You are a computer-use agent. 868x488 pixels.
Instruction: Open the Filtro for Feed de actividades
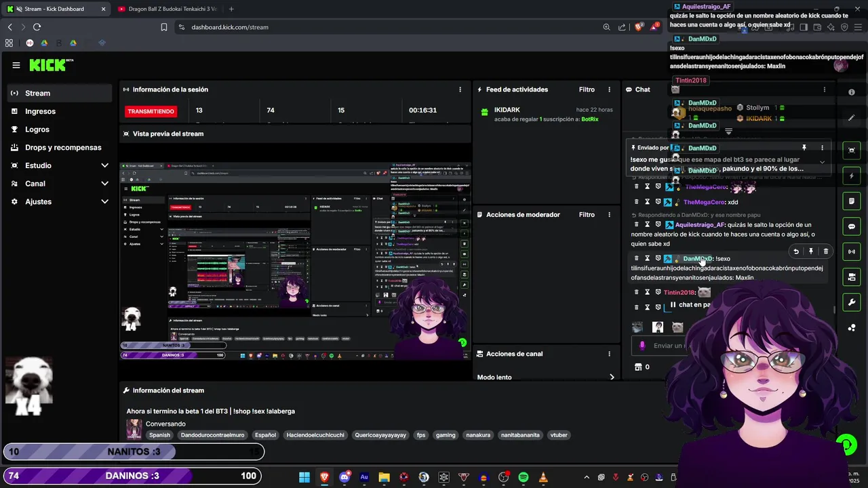point(587,89)
